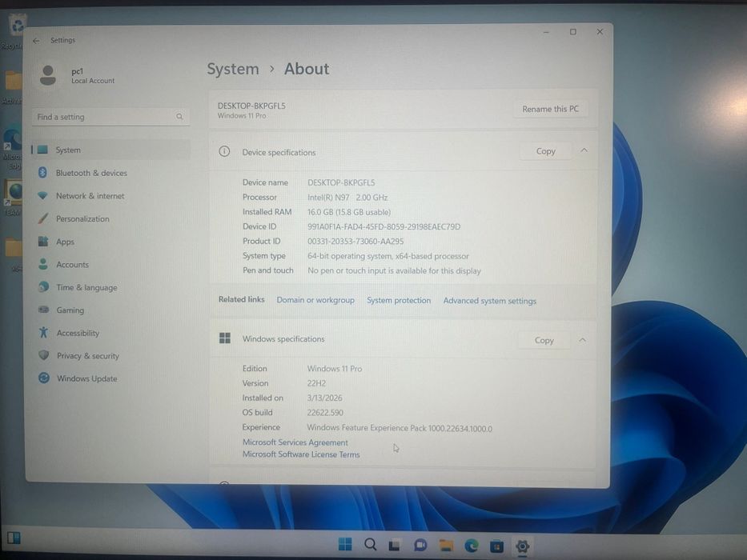Click the Gaming controller icon
This screenshot has width=747, height=560.
[x=43, y=310]
